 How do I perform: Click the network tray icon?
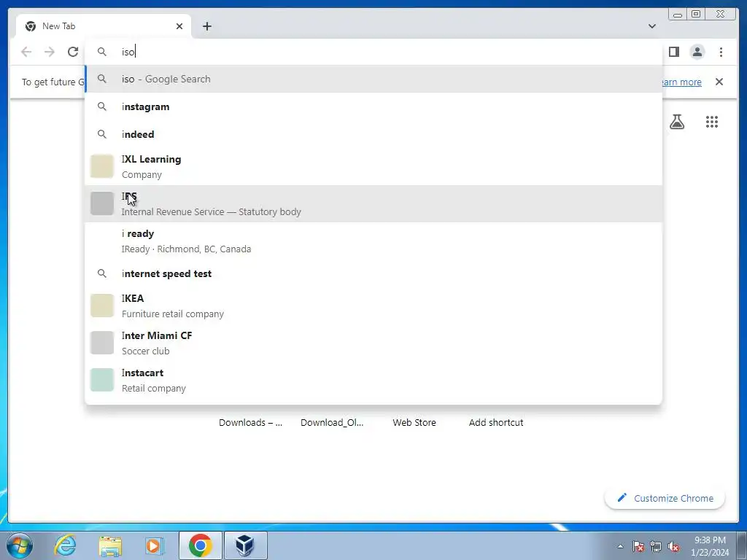[x=656, y=546]
